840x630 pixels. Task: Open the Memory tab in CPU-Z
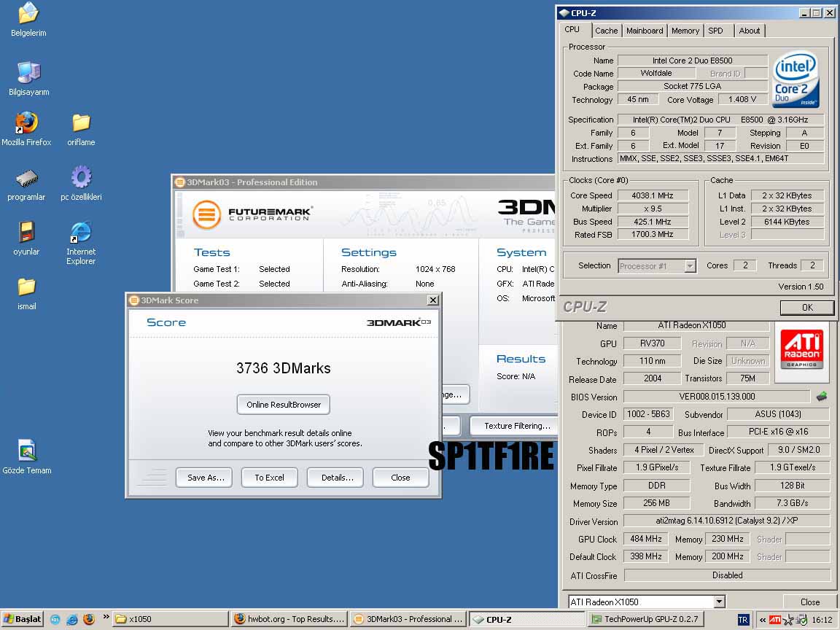pyautogui.click(x=685, y=31)
